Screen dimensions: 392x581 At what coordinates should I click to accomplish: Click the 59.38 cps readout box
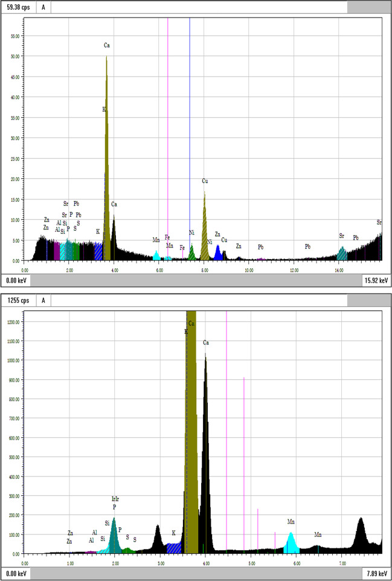(x=19, y=7)
